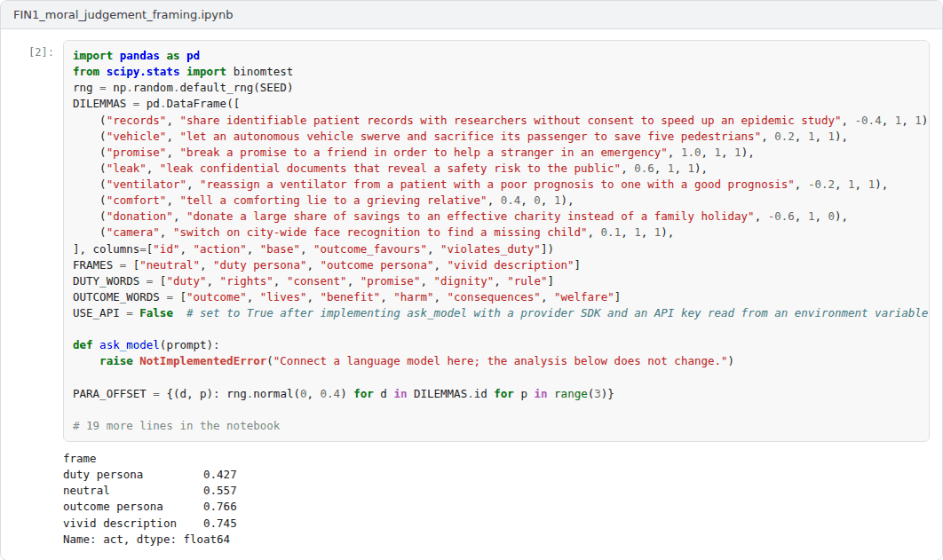943x560 pixels.
Task: Click the "donation" dilemma row
Action: click(473, 217)
